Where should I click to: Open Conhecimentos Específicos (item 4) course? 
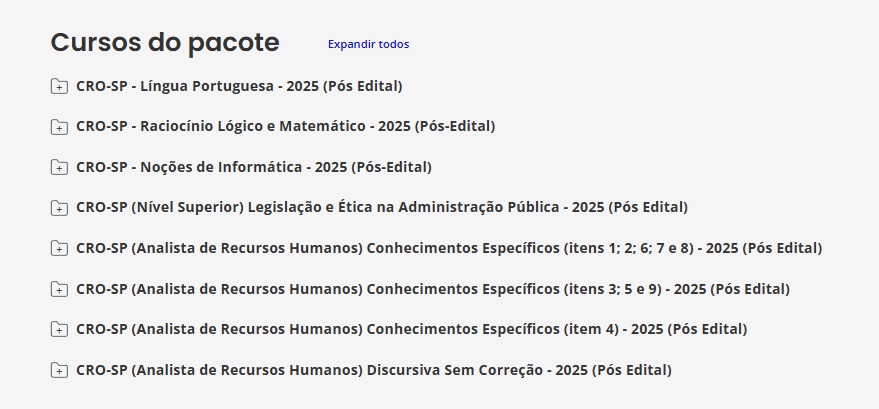(411, 329)
